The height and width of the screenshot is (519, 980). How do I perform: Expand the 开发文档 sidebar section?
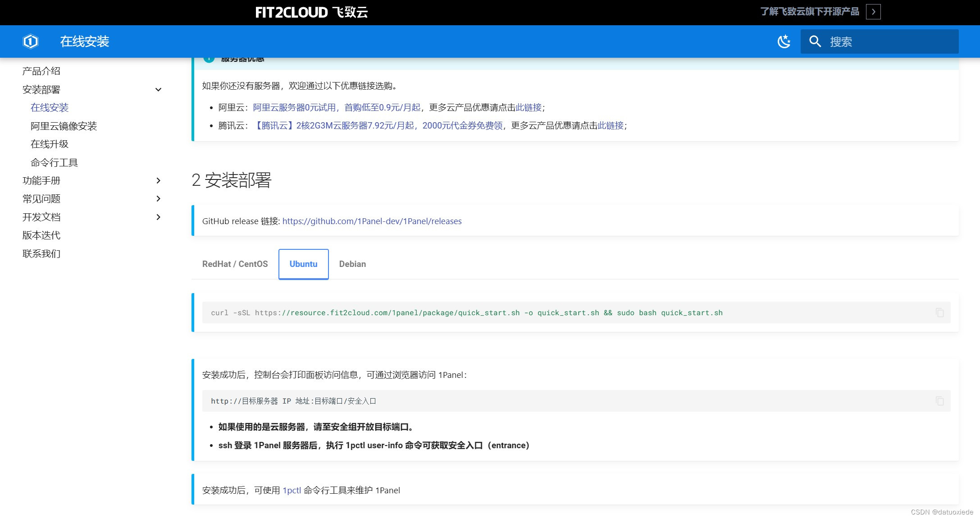pyautogui.click(x=158, y=217)
